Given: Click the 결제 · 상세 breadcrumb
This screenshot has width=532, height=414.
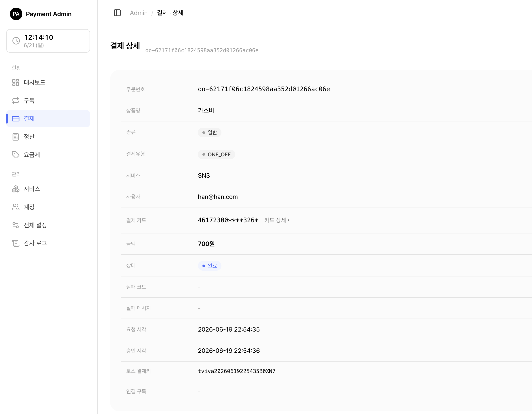Looking at the screenshot, I should pyautogui.click(x=170, y=13).
